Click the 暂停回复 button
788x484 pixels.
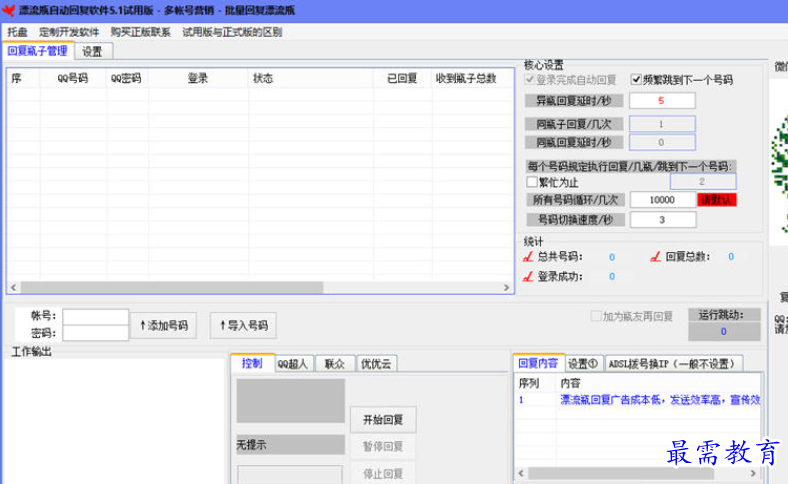(x=383, y=446)
